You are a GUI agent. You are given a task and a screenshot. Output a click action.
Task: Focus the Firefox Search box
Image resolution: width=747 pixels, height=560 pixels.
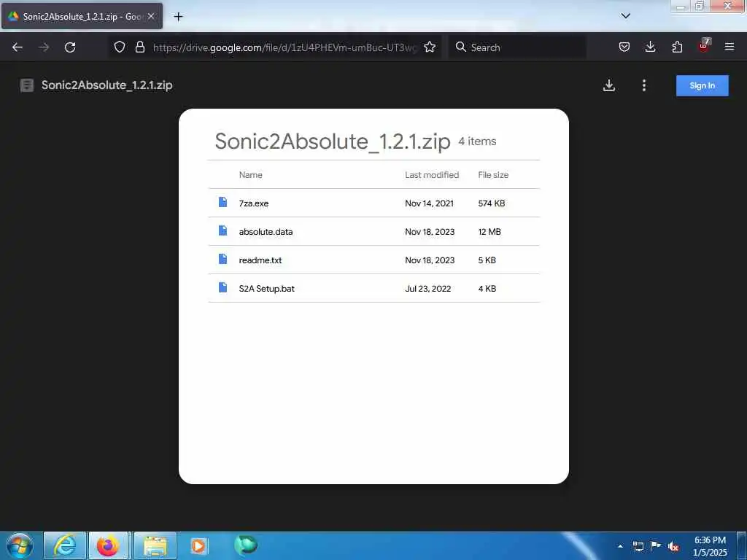click(x=517, y=47)
